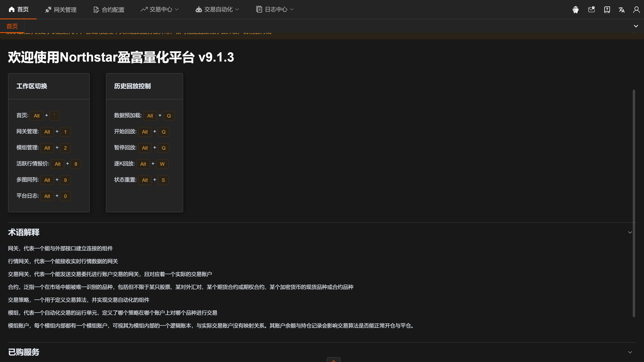Click the 数据预加载 shortcut label
The height and width of the screenshot is (362, 644).
tap(128, 115)
